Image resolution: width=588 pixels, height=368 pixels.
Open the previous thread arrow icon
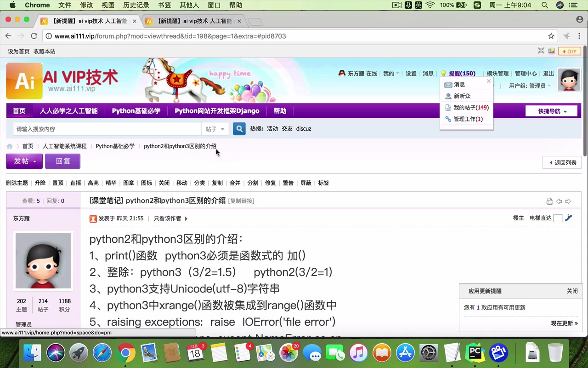[x=559, y=201]
